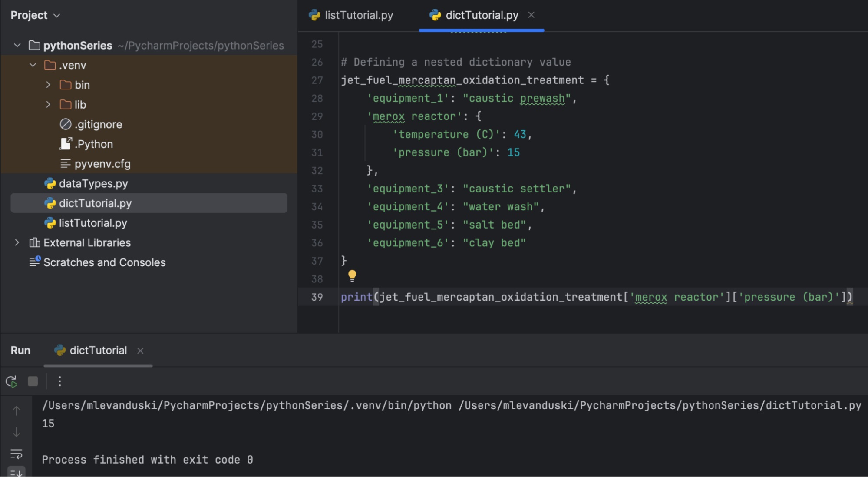Click the Python icon on dictTutorial.py tab
This screenshot has height=477, width=868.
435,15
